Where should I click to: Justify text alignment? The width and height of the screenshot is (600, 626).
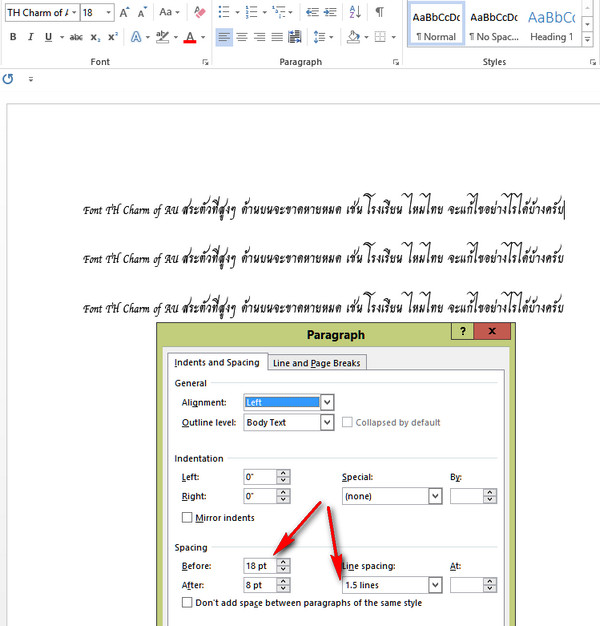(277, 37)
